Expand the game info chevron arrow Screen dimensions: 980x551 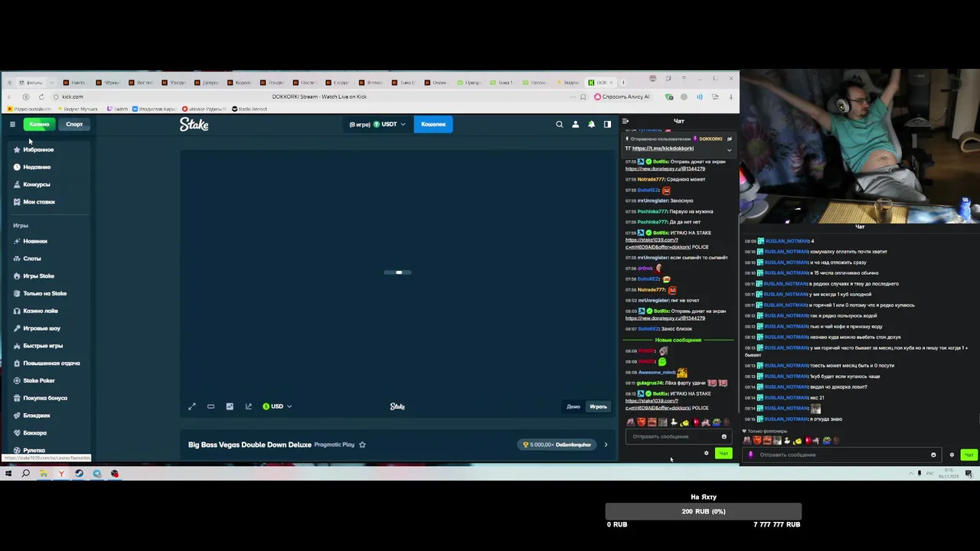click(606, 445)
